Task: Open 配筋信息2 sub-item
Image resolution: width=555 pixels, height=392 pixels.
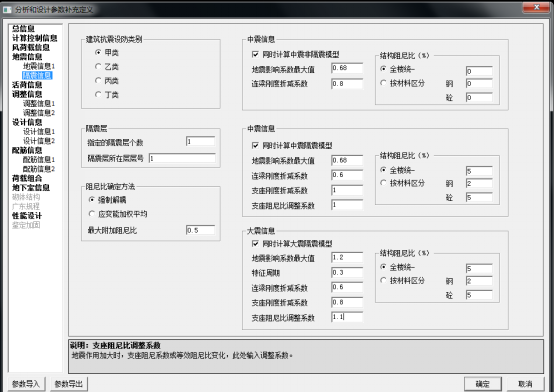Action: tap(39, 169)
